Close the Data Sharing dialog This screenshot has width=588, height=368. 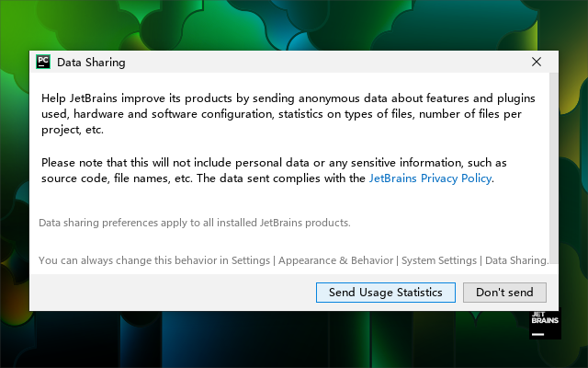coord(537,63)
